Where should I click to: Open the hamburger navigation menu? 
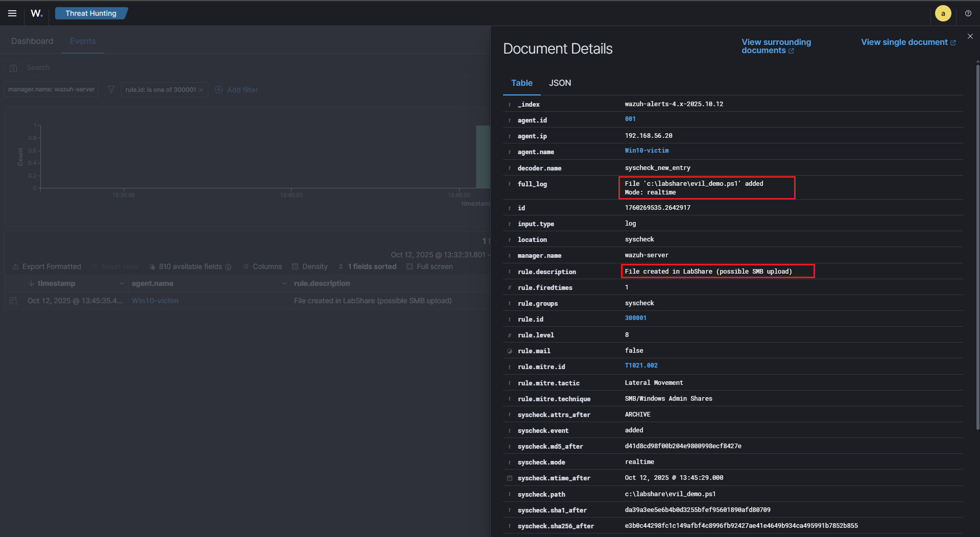tap(12, 13)
